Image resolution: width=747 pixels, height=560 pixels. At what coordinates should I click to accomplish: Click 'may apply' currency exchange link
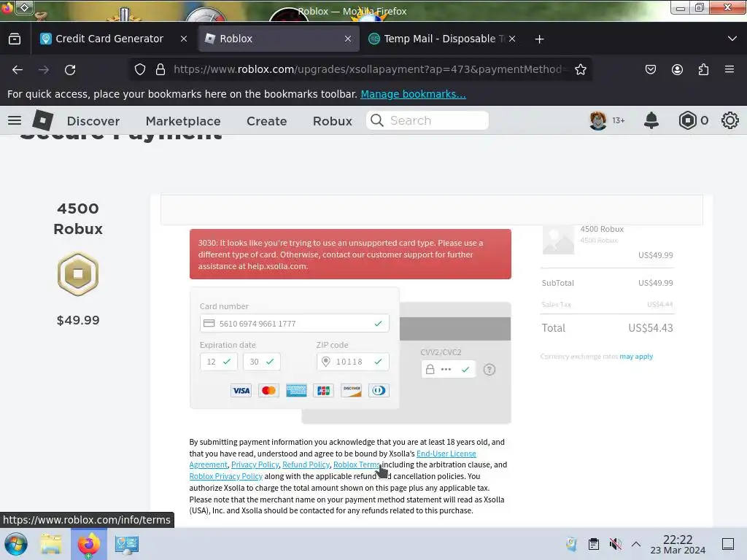click(636, 356)
